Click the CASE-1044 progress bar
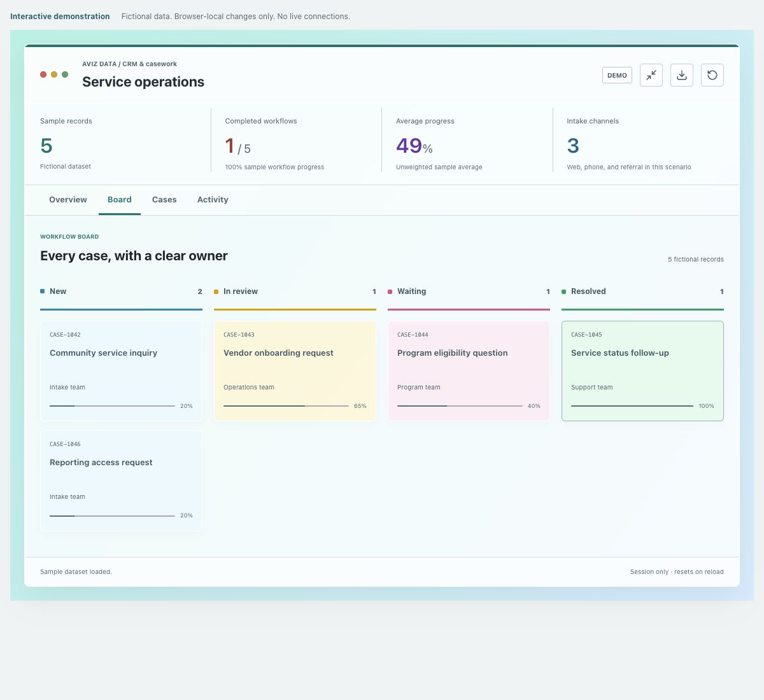Screen dimensions: 764x700 click(460, 406)
